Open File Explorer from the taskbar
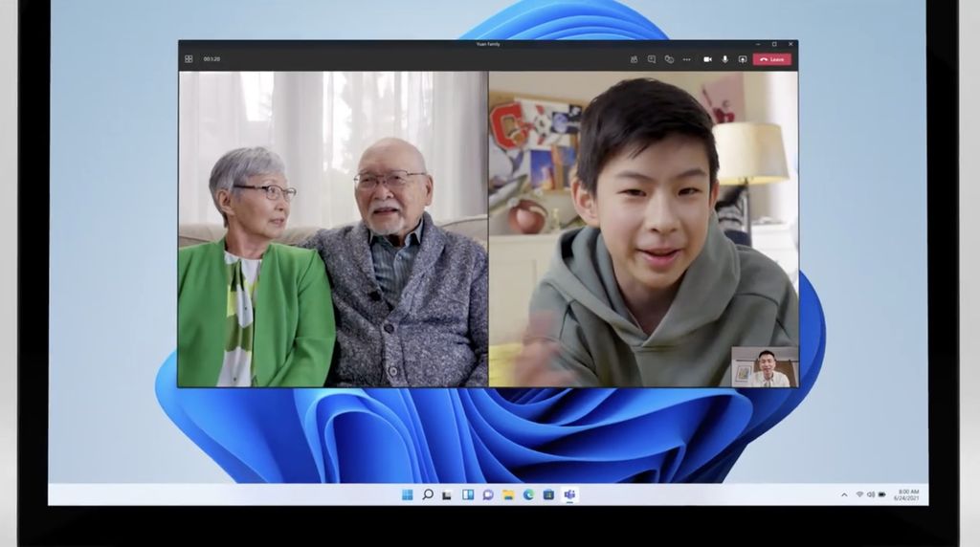 pos(508,494)
